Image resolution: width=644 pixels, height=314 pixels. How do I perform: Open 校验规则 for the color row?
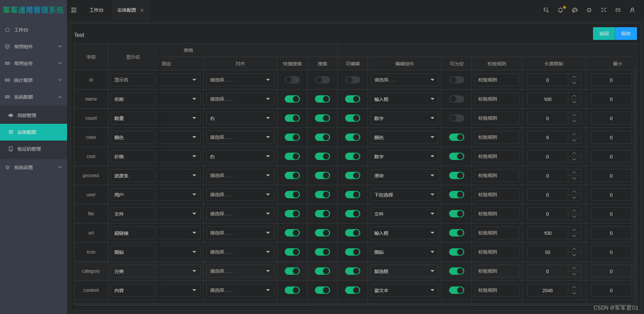497,137
